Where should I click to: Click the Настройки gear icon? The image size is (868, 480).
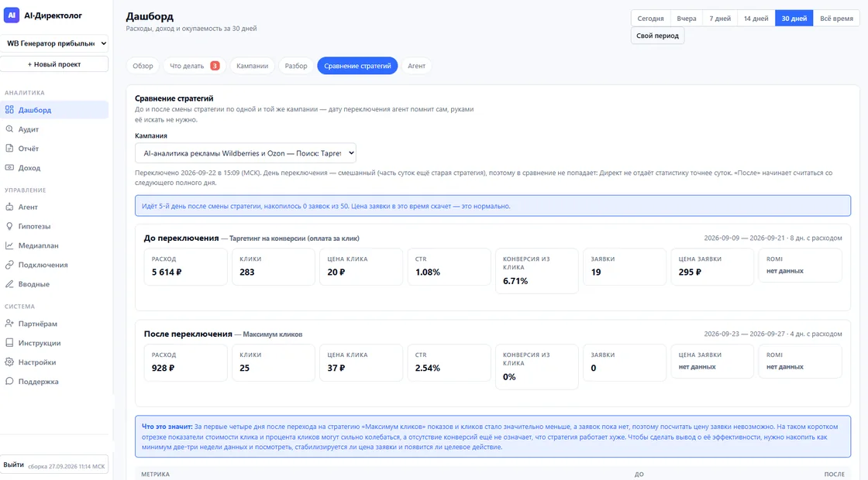pos(9,362)
